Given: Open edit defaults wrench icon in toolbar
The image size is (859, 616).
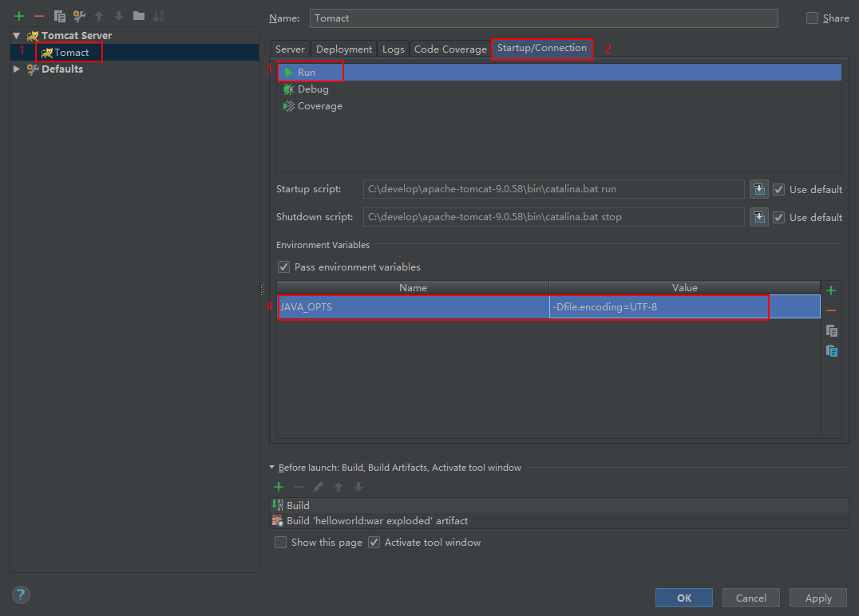Looking at the screenshot, I should pyautogui.click(x=80, y=16).
